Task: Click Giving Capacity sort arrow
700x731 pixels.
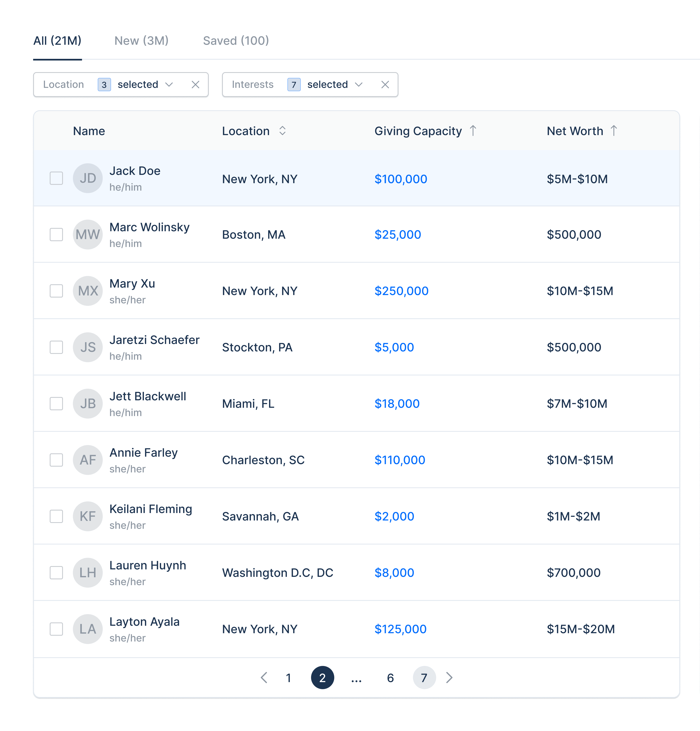Action: tap(473, 131)
